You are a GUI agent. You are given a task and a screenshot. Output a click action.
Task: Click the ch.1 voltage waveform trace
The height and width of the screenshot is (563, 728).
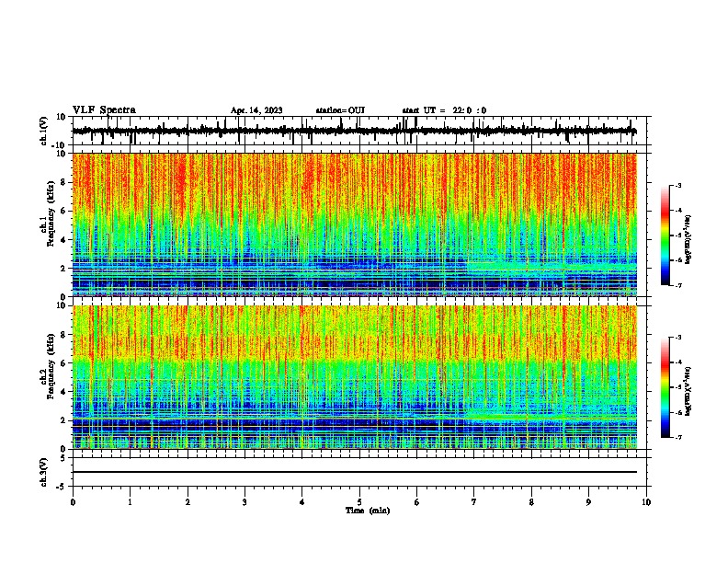pos(354,131)
